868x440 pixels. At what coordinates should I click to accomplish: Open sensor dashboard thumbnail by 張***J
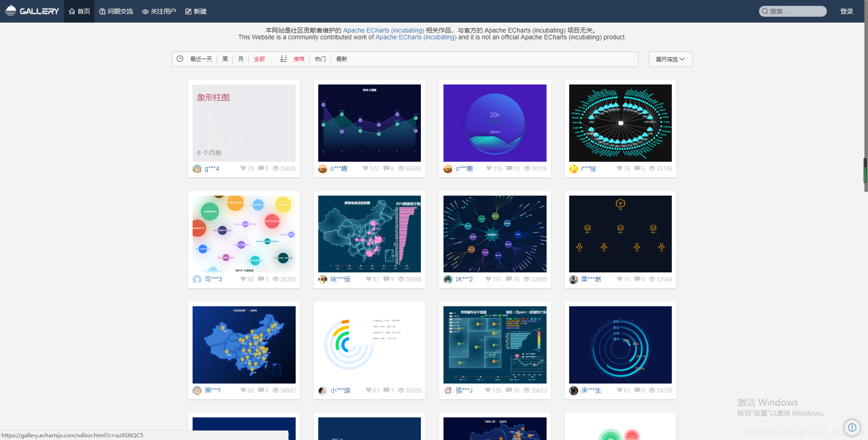click(x=495, y=345)
